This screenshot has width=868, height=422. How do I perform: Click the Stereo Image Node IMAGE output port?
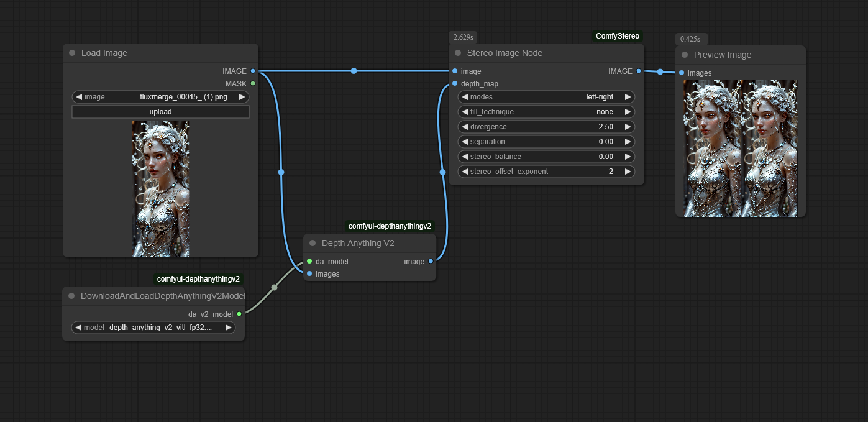click(x=639, y=71)
